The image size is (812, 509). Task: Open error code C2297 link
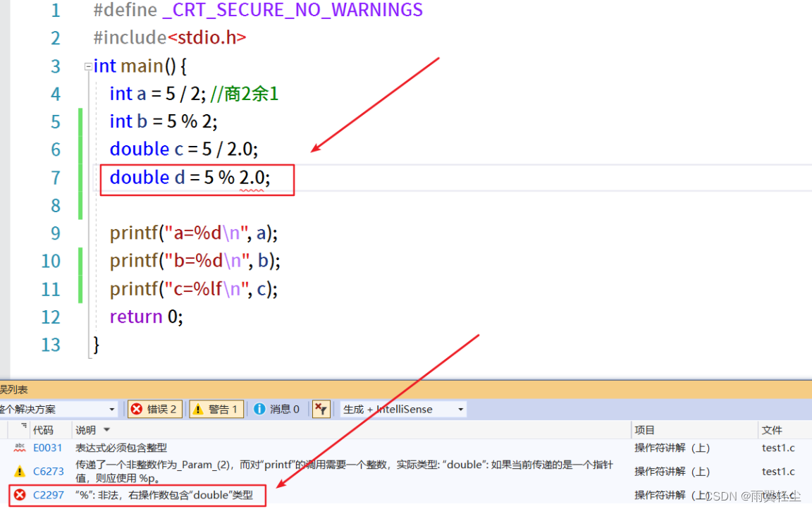click(48, 495)
